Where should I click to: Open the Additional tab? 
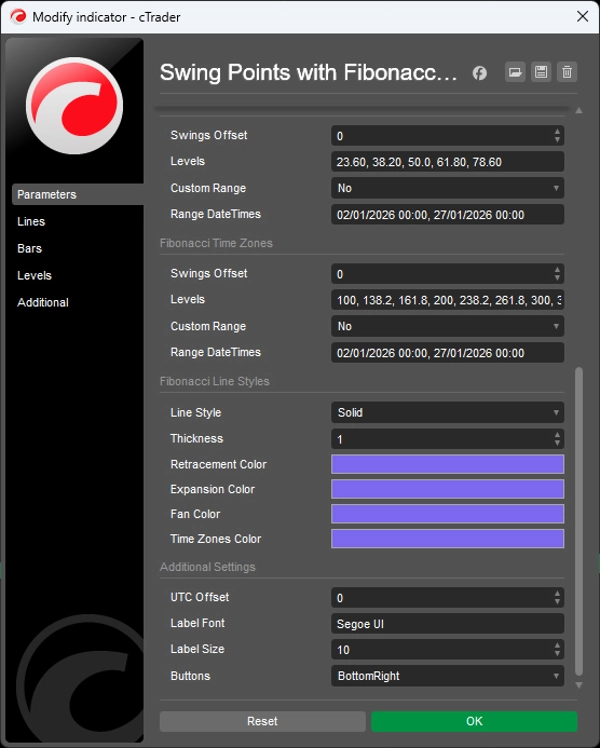[43, 303]
